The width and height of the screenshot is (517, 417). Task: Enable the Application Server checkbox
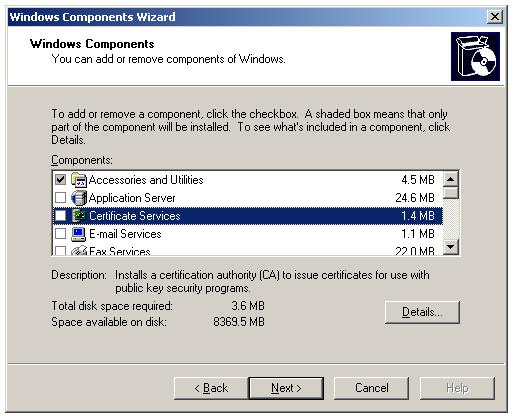coord(60,198)
